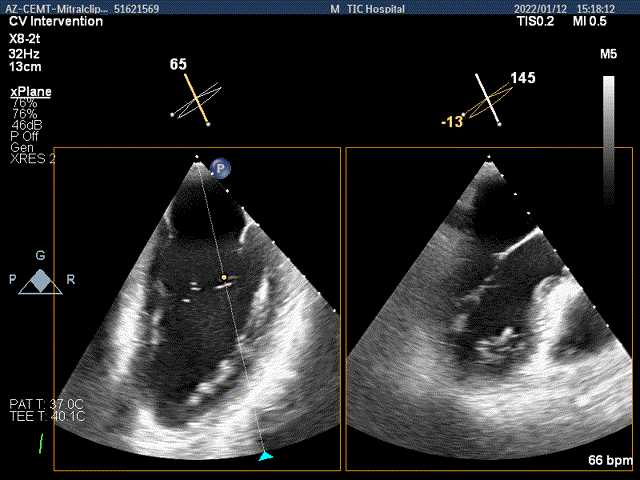Click the blue P probe orientation marker
This screenshot has width=640, height=480.
coord(222,169)
